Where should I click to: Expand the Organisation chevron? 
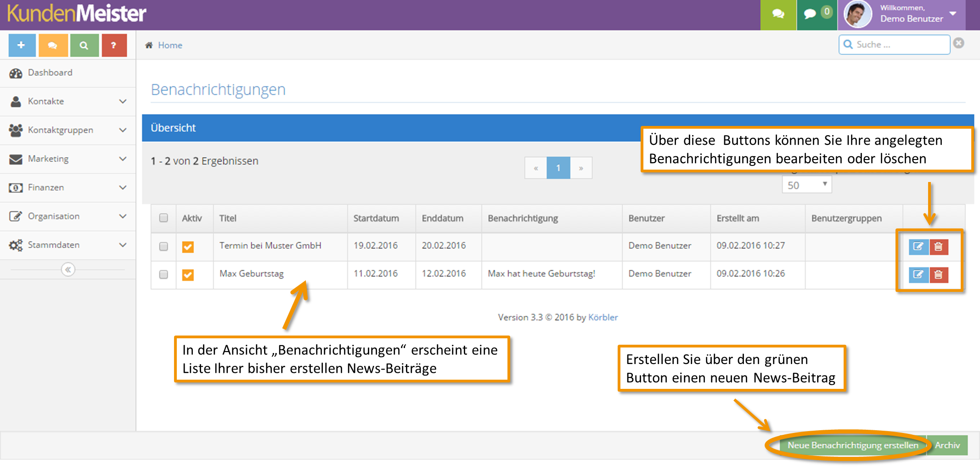coord(123,216)
